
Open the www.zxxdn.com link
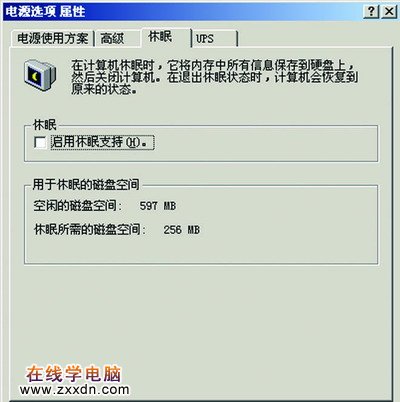(x=74, y=389)
